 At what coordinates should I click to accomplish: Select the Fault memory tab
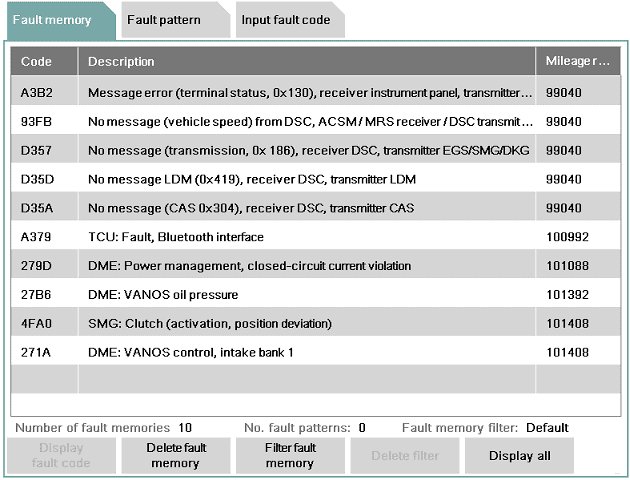pos(52,20)
